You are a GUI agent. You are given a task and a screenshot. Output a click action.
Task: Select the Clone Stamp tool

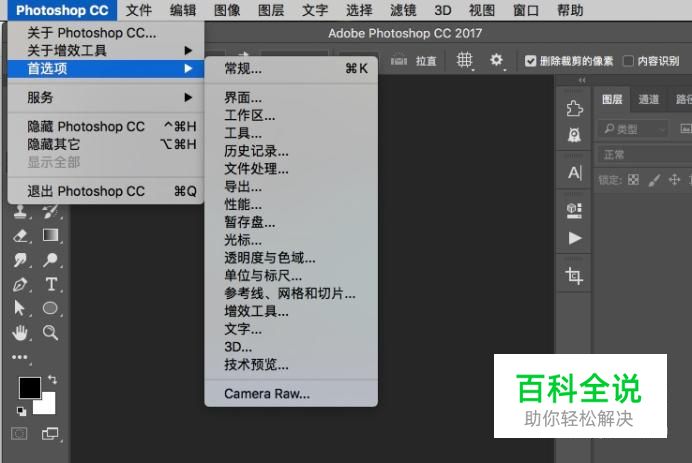(x=20, y=213)
